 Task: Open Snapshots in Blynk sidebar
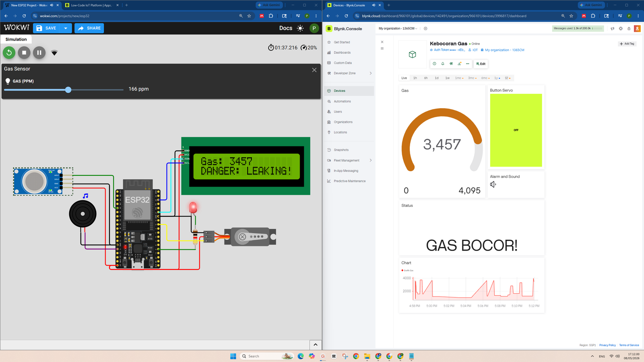coord(341,150)
